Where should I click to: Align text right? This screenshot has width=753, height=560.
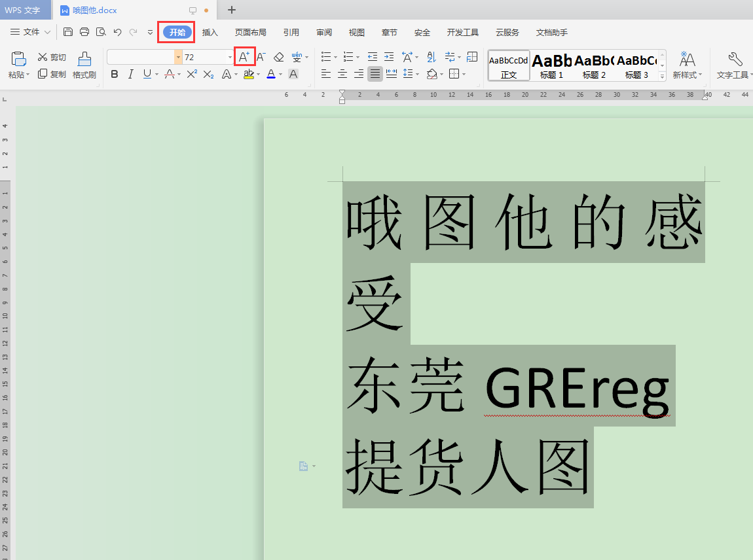(x=359, y=74)
